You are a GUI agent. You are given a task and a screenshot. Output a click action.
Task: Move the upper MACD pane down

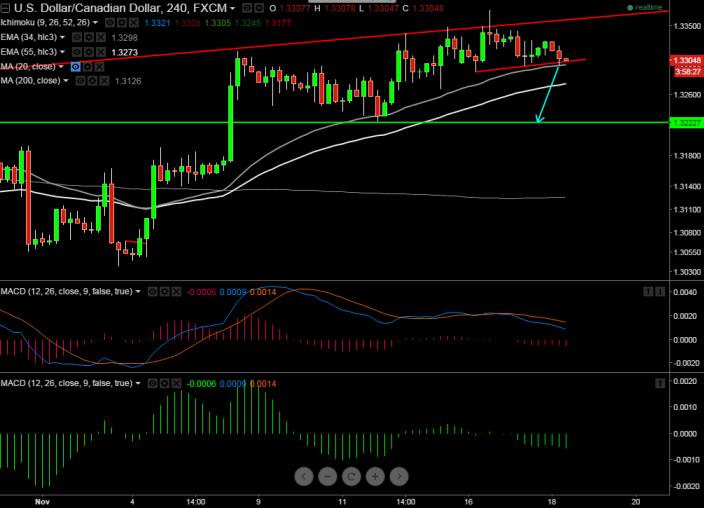tap(660, 292)
